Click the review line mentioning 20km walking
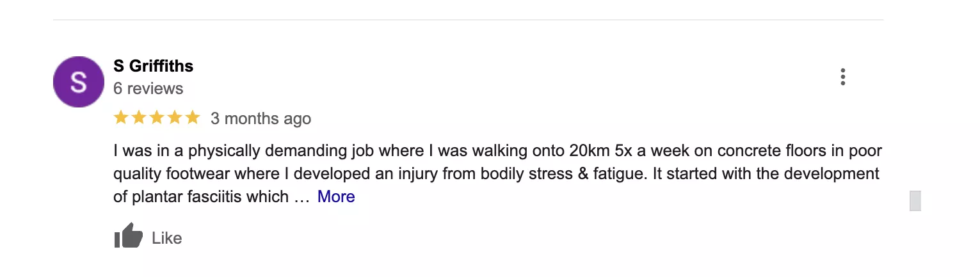The width and height of the screenshot is (980, 277). 498,152
